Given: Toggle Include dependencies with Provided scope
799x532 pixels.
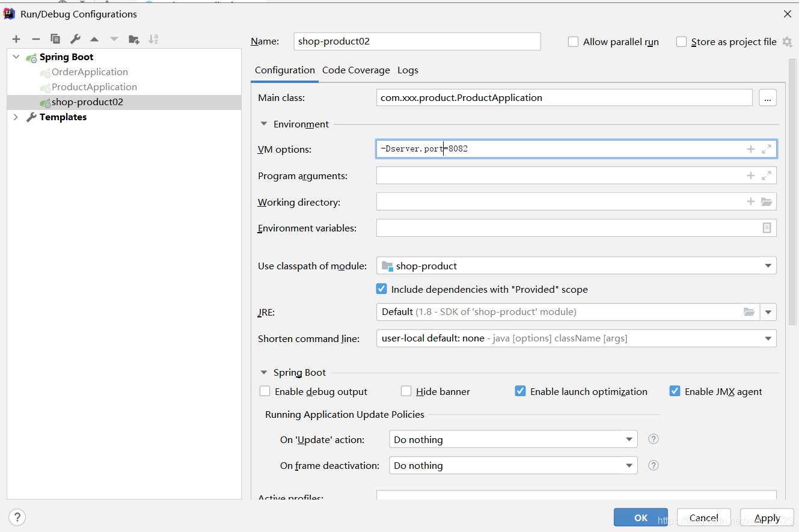Looking at the screenshot, I should 381,289.
